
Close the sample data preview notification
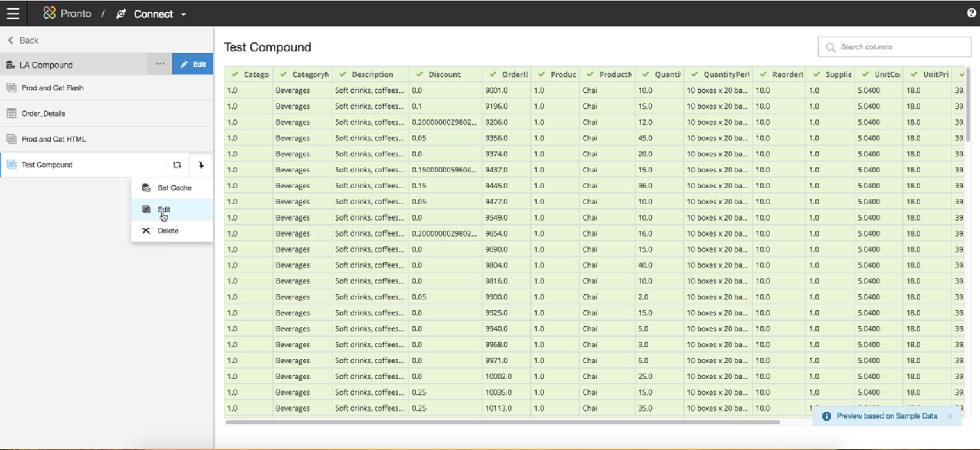tap(950, 417)
